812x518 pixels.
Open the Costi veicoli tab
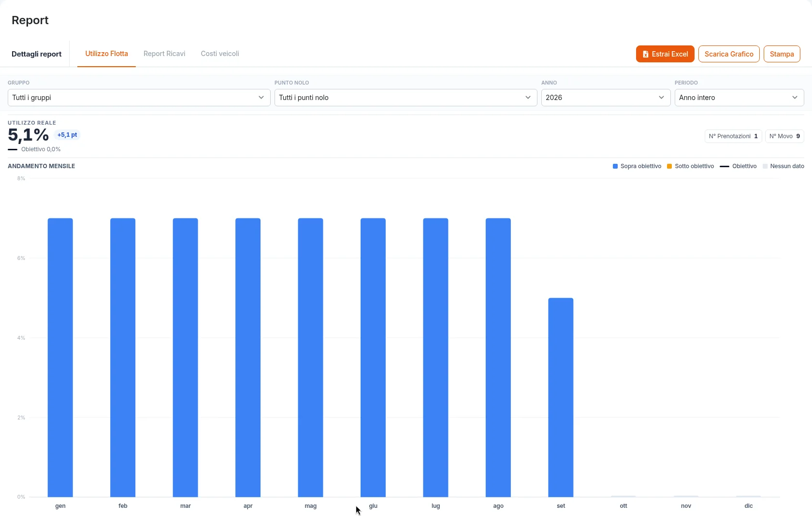(x=220, y=54)
